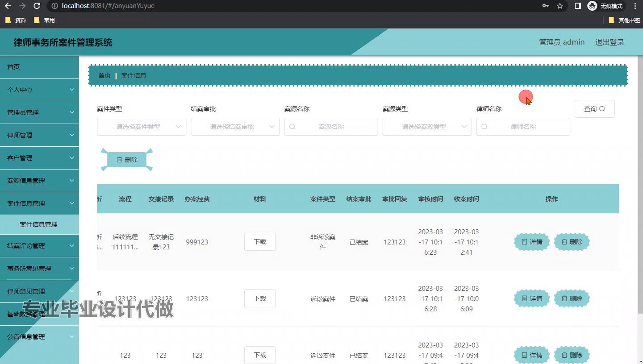The image size is (643, 364).
Task: Open the incognito 无痕模式 profile indicator
Action: 605,6
